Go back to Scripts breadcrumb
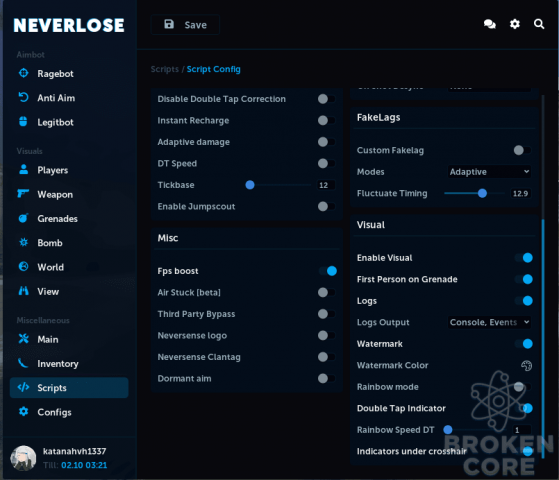559x480 pixels. click(164, 69)
